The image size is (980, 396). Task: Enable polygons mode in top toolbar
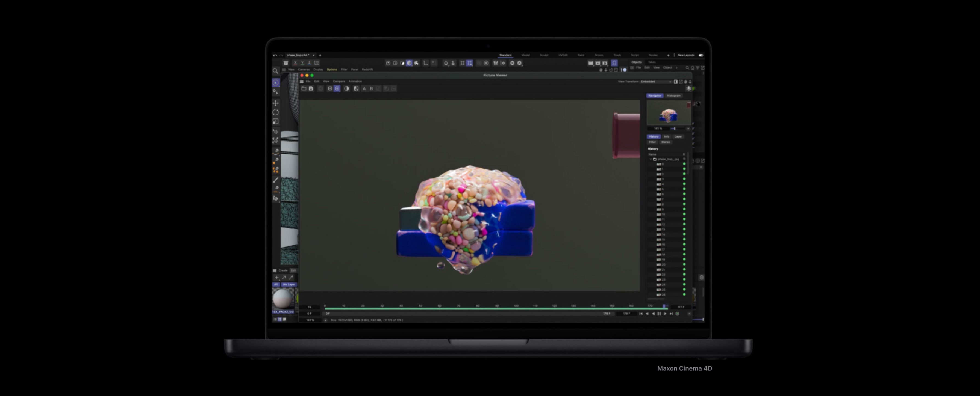click(x=402, y=63)
